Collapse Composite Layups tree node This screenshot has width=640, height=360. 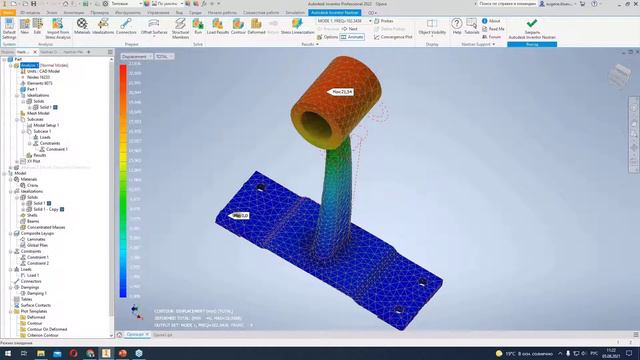click(x=11, y=233)
